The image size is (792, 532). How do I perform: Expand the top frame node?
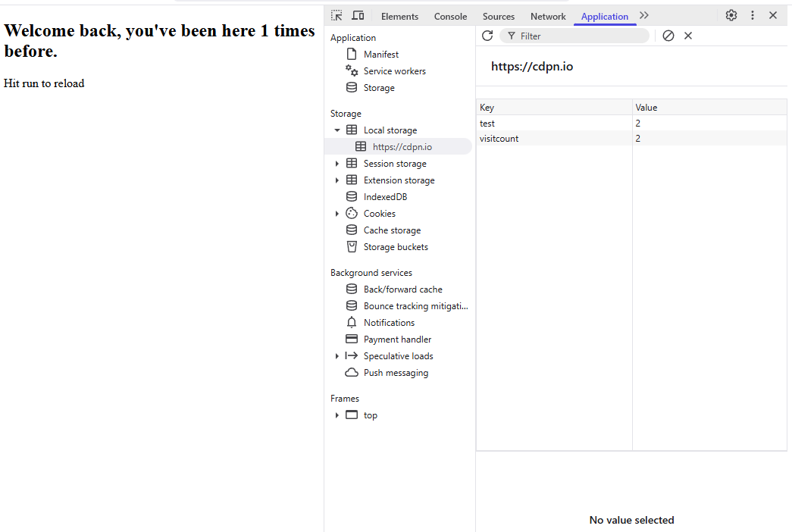click(x=337, y=415)
